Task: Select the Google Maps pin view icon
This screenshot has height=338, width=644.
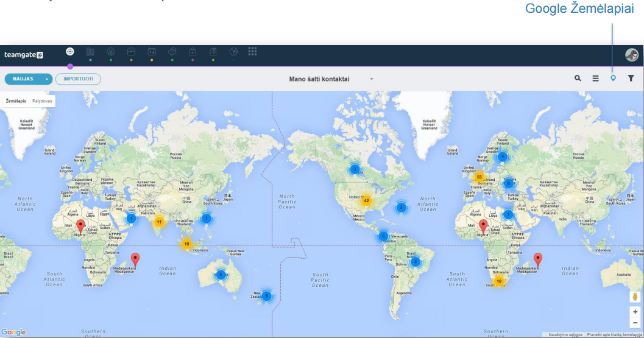Action: 613,78
